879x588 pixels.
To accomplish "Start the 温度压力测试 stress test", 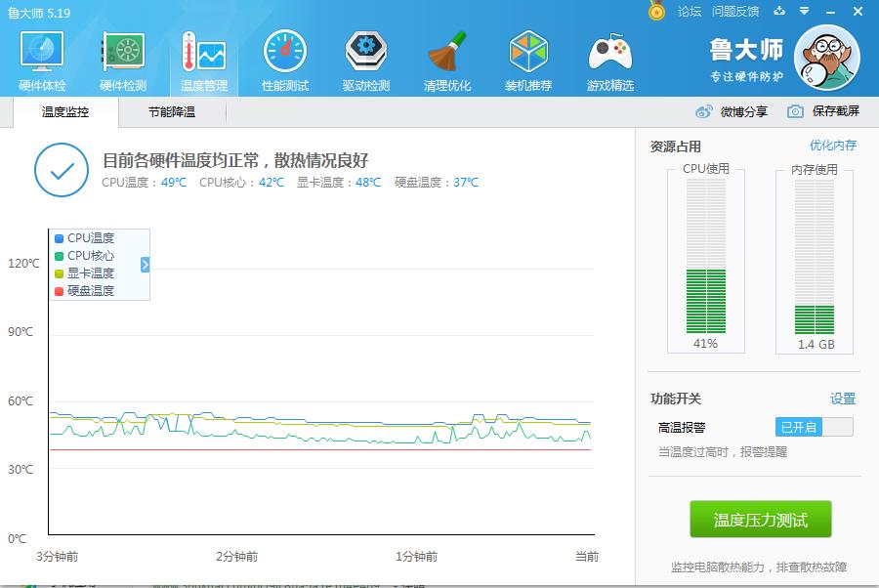I will click(762, 520).
